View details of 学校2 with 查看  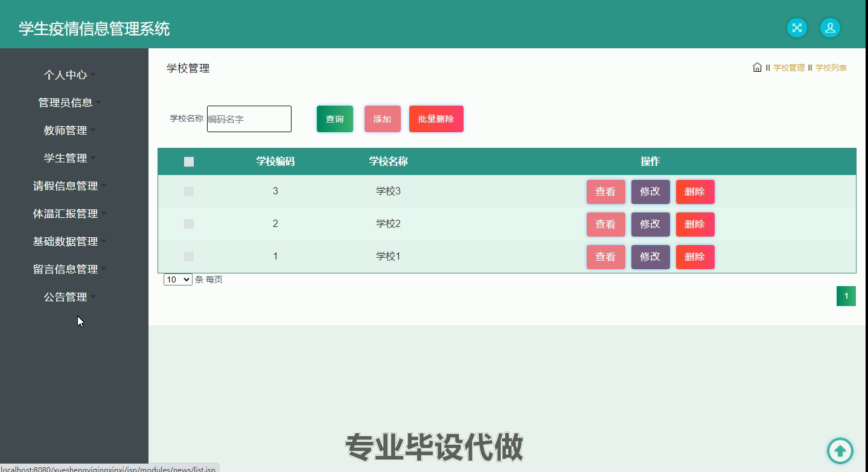coord(605,225)
